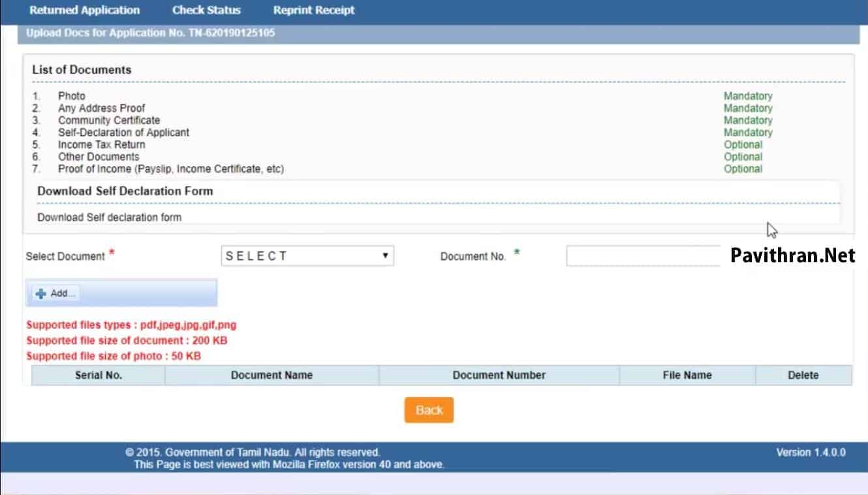Click the Community Certificate list entry

point(109,120)
